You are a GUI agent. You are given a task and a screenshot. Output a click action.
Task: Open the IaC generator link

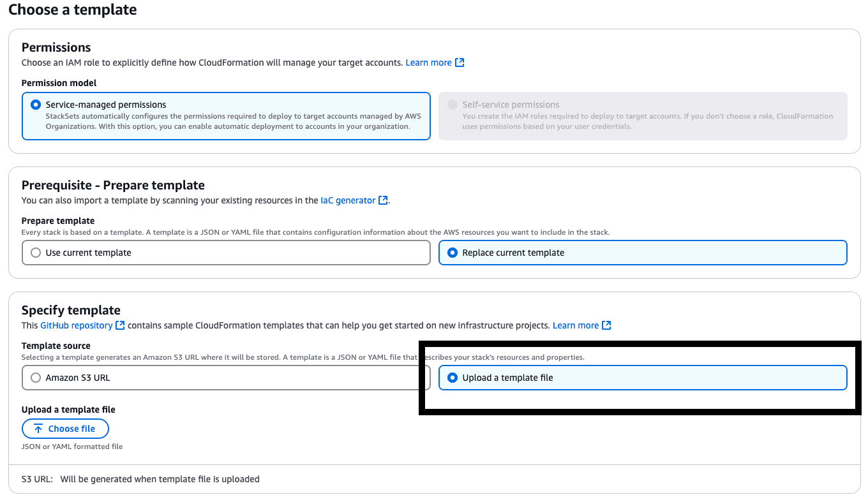click(347, 200)
